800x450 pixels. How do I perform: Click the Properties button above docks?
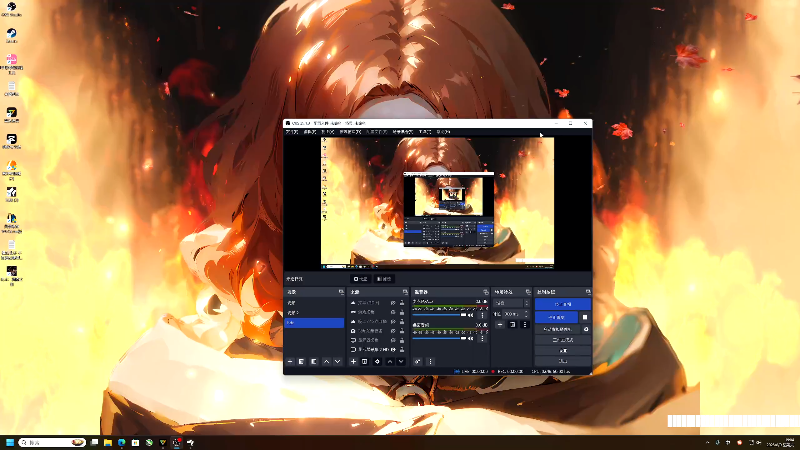coord(360,279)
